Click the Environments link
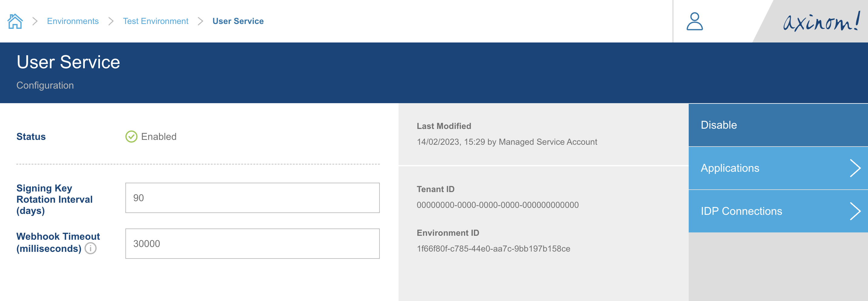Screen dimensions: 868x301 point(73,21)
